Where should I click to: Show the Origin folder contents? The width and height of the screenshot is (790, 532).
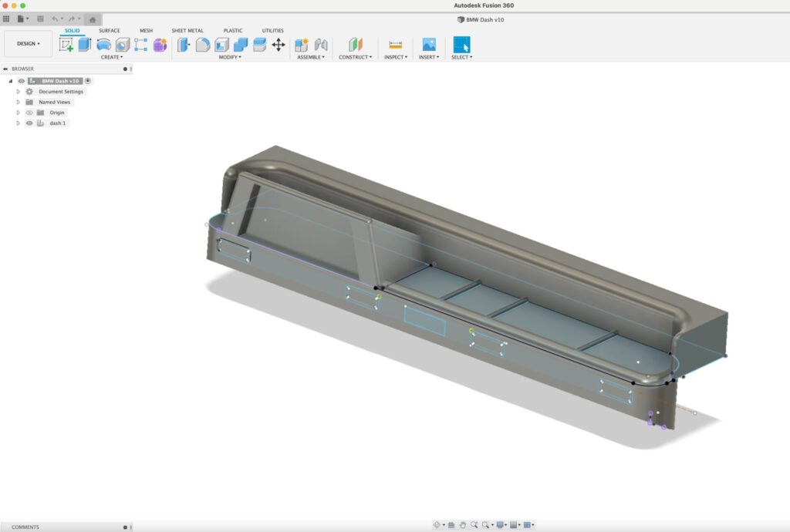tap(19, 113)
